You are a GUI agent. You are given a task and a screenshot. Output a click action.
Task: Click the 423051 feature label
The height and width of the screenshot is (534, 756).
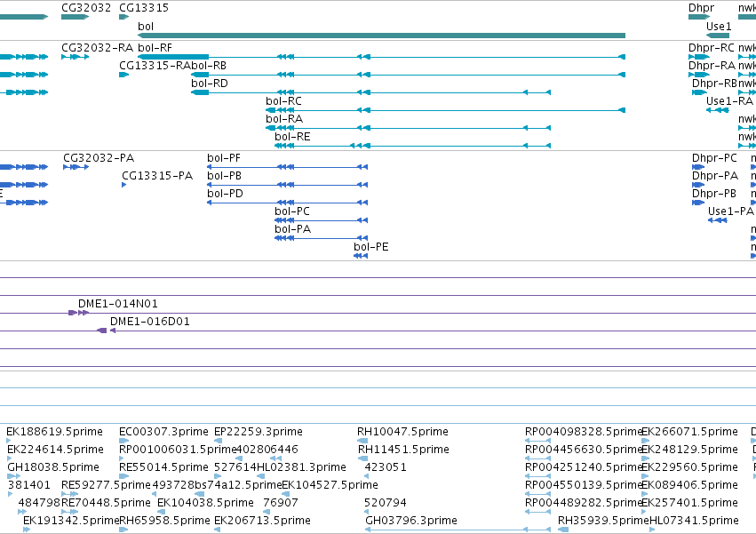tap(386, 467)
